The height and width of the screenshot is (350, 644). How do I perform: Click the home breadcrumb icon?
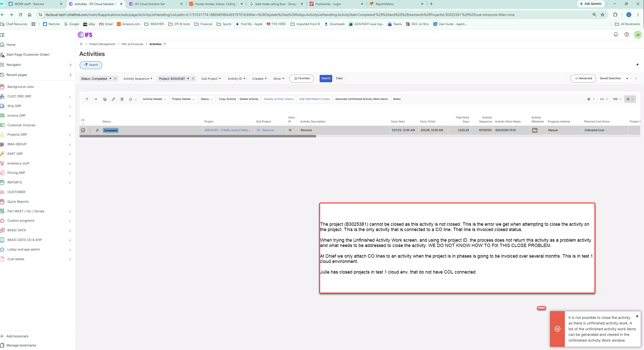[81, 44]
